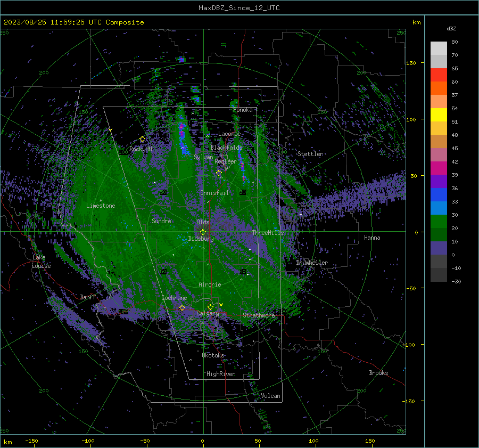Click the yellow diamond marker below Cochrane

(x=183, y=307)
